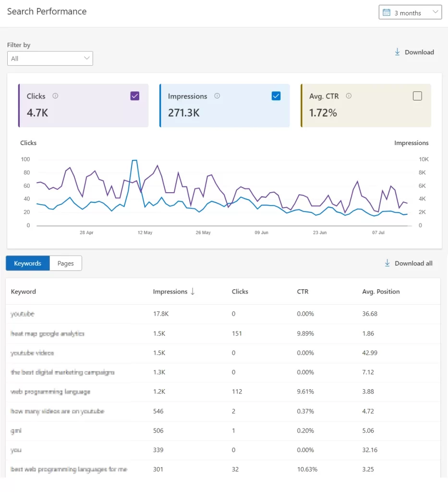Viewport: 448px width, 492px height.
Task: Click the sort arrow beside Impressions column
Action: point(193,291)
